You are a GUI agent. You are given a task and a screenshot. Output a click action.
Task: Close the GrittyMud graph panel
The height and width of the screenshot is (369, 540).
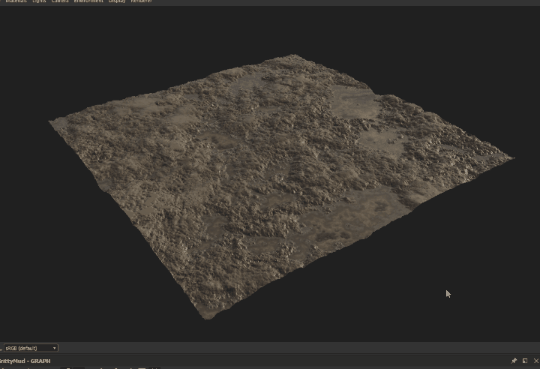click(536, 361)
